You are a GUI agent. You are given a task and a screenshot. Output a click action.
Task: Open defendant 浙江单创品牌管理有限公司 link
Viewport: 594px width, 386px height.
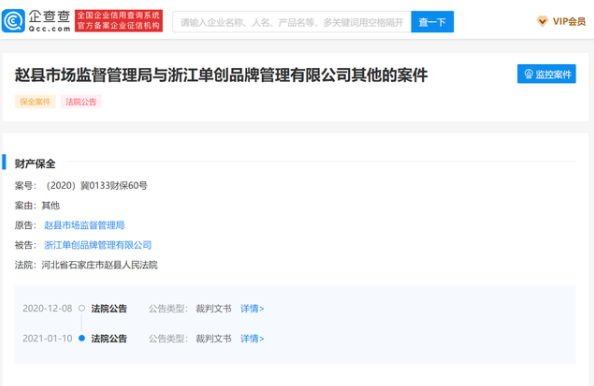98,245
